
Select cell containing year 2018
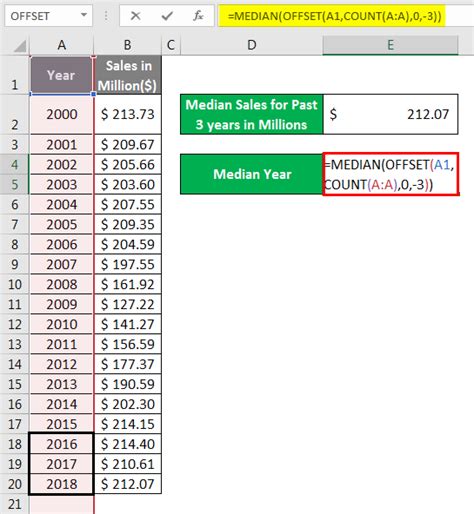(x=62, y=484)
